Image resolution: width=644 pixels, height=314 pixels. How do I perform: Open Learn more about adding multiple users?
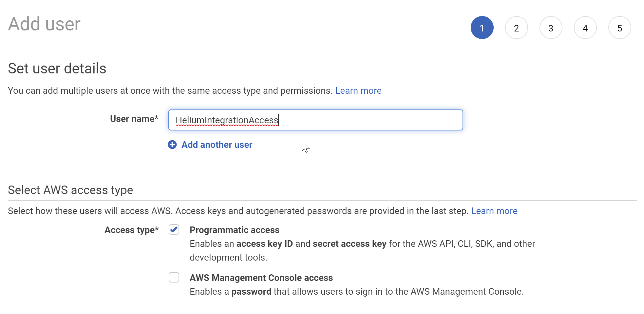pyautogui.click(x=358, y=91)
